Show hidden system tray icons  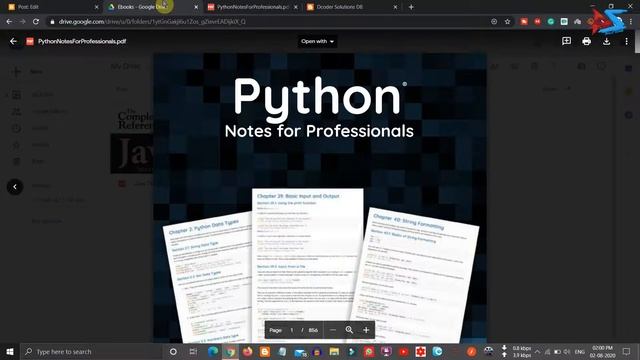[538, 351]
